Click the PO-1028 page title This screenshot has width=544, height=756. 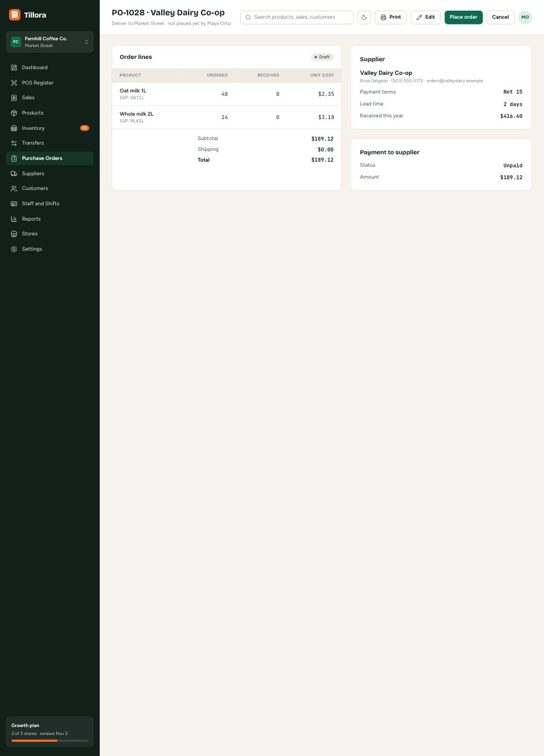[168, 12]
